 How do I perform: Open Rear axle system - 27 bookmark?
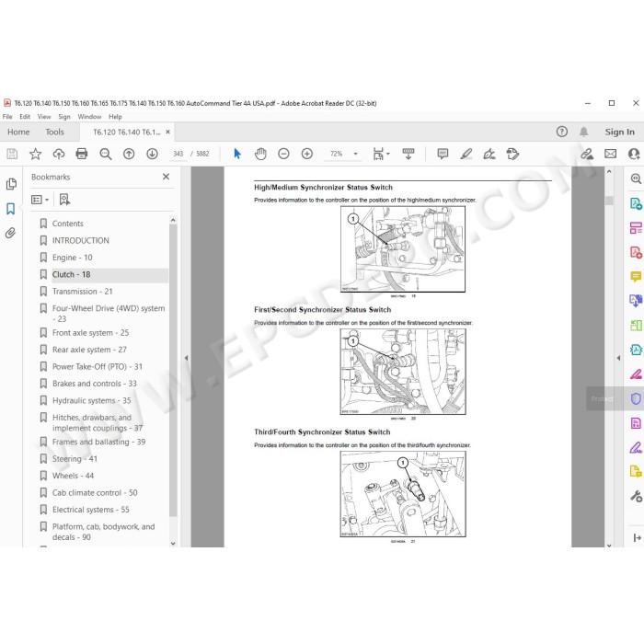(89, 350)
